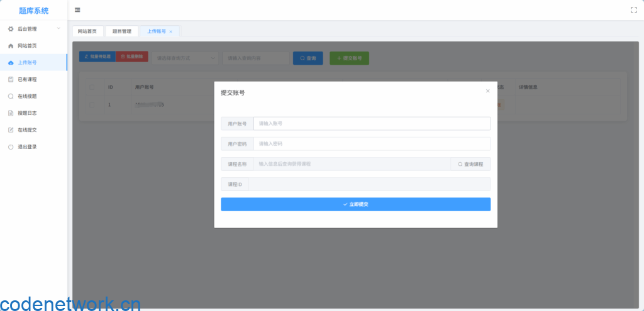Switch to the 网站首页 tab
The image size is (644, 311).
[x=87, y=31]
